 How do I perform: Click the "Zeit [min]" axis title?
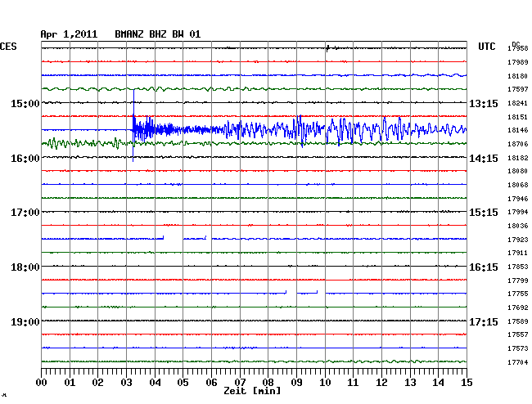click(252, 391)
